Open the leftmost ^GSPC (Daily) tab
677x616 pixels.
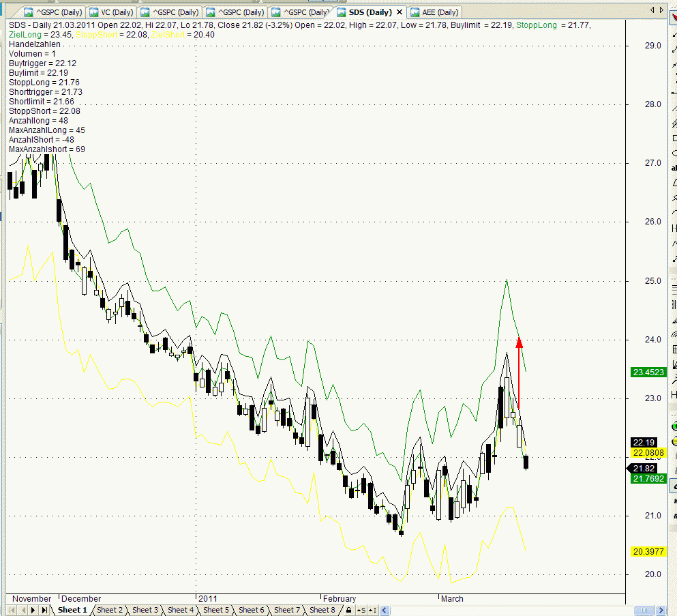coord(52,12)
